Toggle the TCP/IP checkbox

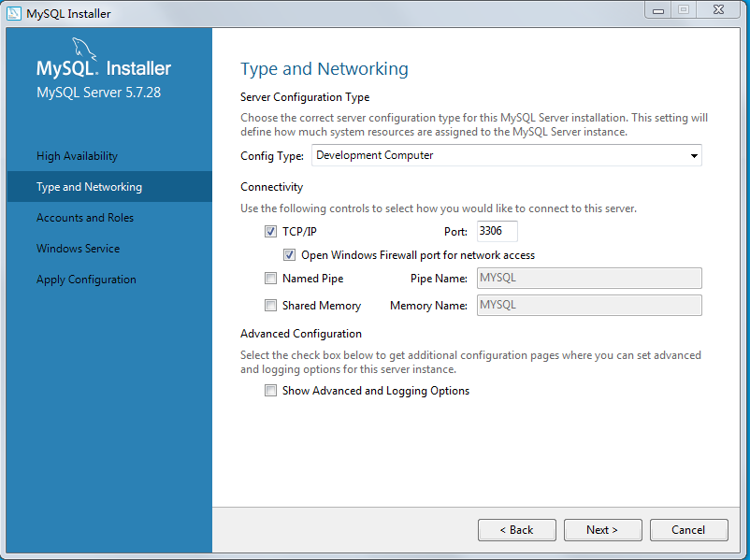[270, 232]
